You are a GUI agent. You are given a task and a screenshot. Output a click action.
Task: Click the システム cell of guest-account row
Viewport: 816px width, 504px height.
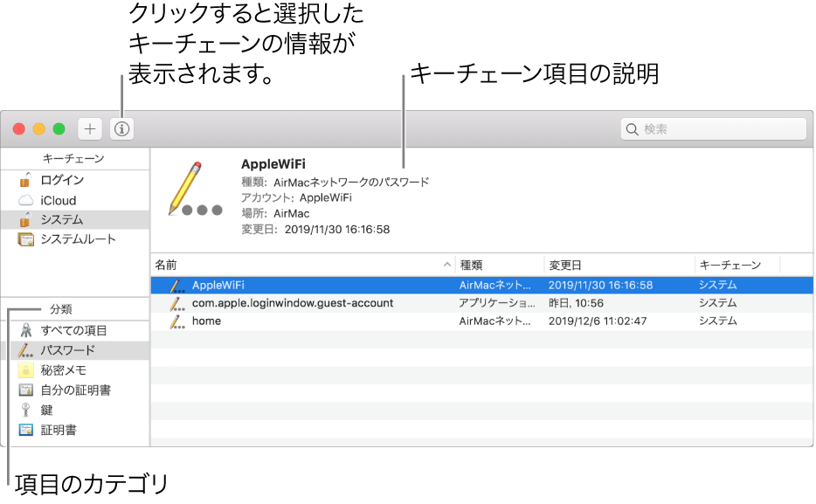717,303
